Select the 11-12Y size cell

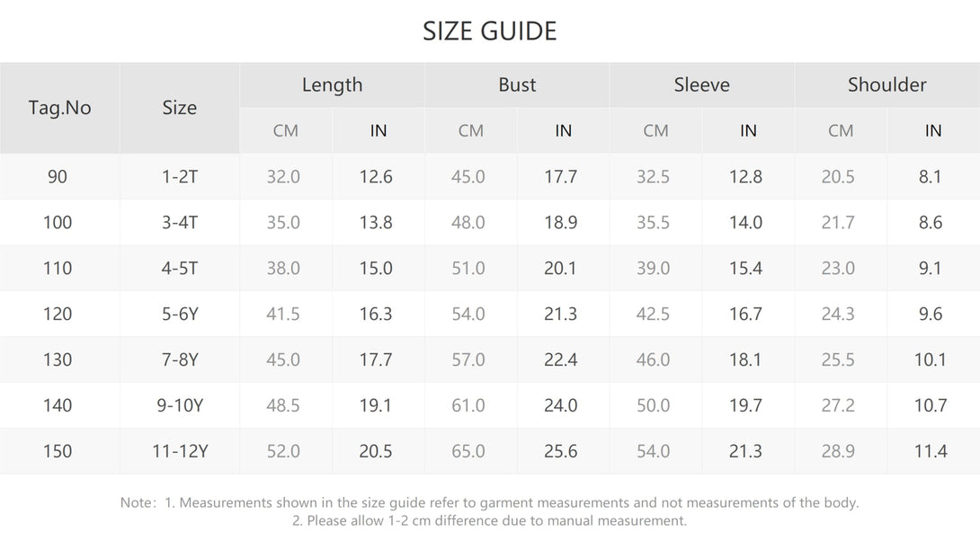179,452
